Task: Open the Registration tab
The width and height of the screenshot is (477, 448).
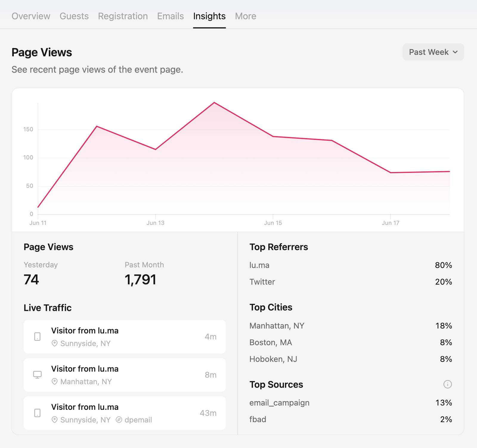Action: pyautogui.click(x=123, y=16)
